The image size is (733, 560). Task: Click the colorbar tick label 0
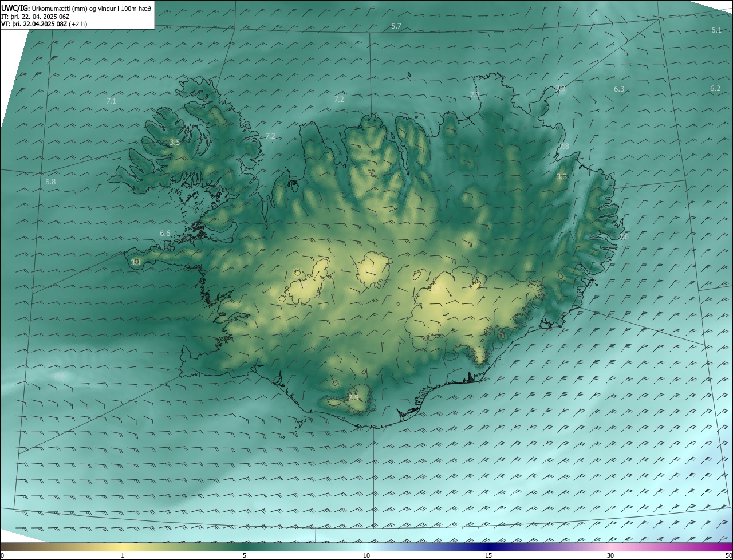pos(2,555)
